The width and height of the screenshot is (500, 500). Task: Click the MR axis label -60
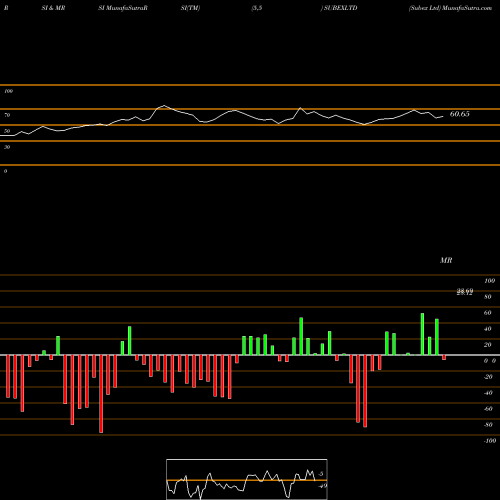(488, 409)
